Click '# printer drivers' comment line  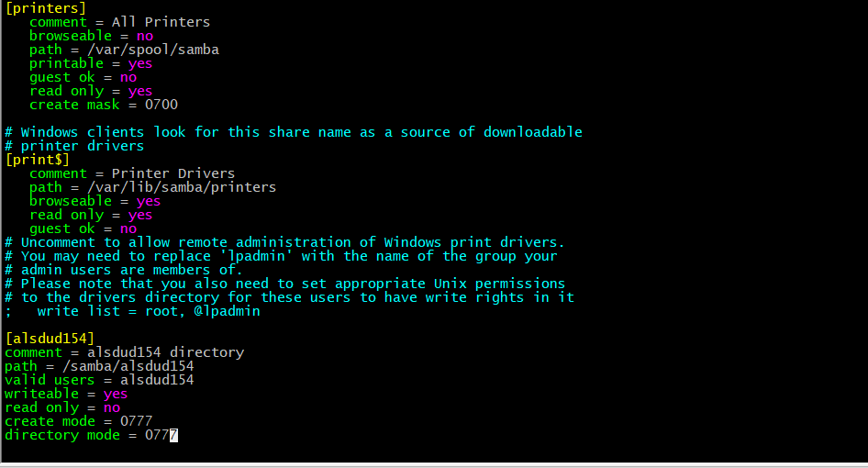click(x=74, y=146)
